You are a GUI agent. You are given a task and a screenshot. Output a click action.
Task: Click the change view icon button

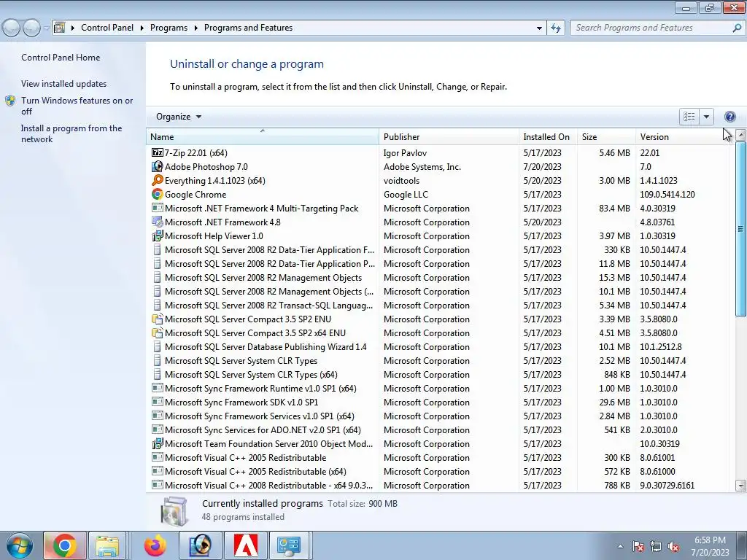coord(689,117)
